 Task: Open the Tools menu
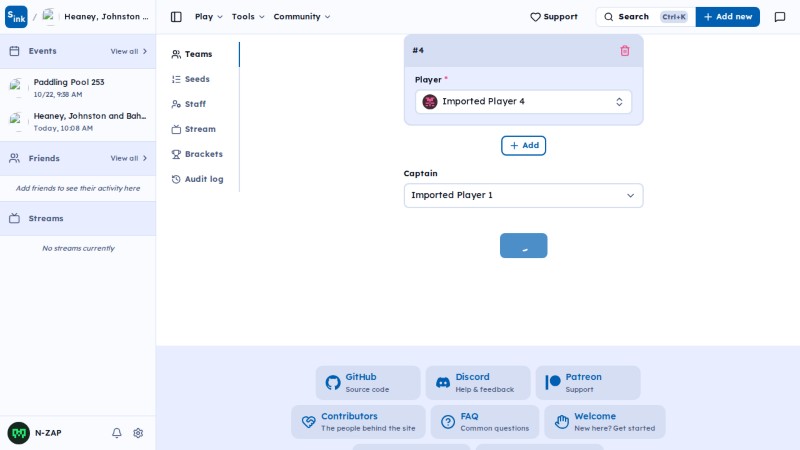[248, 17]
